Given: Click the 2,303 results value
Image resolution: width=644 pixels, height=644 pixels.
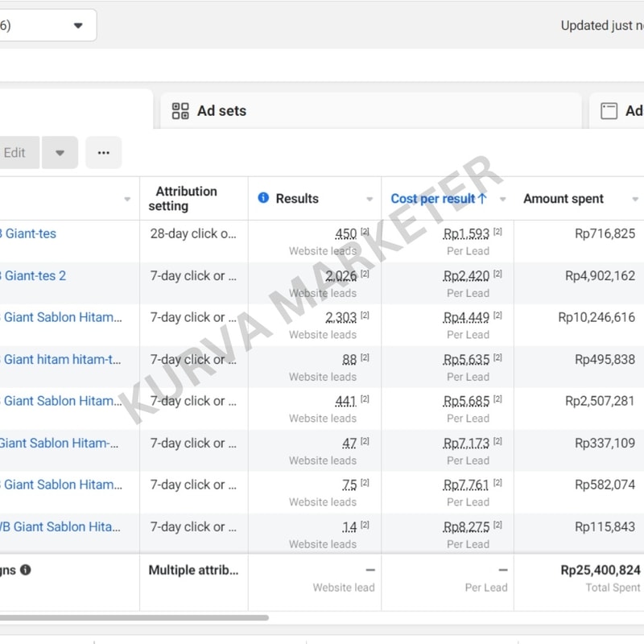Looking at the screenshot, I should pyautogui.click(x=341, y=317).
